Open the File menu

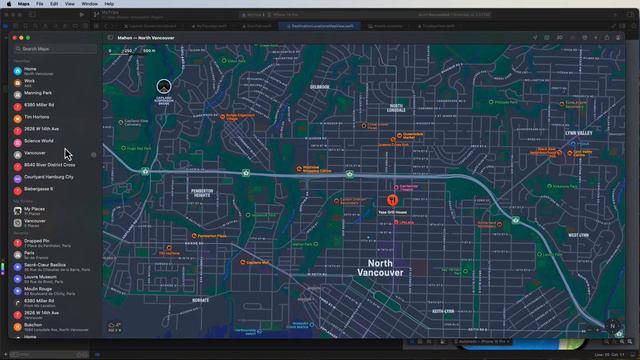(40, 4)
